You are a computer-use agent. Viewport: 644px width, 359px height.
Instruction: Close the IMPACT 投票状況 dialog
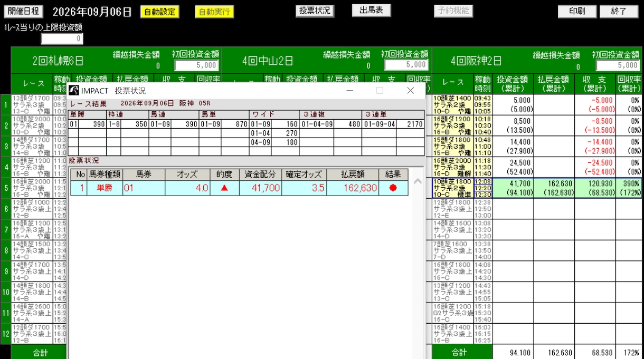[x=410, y=91]
